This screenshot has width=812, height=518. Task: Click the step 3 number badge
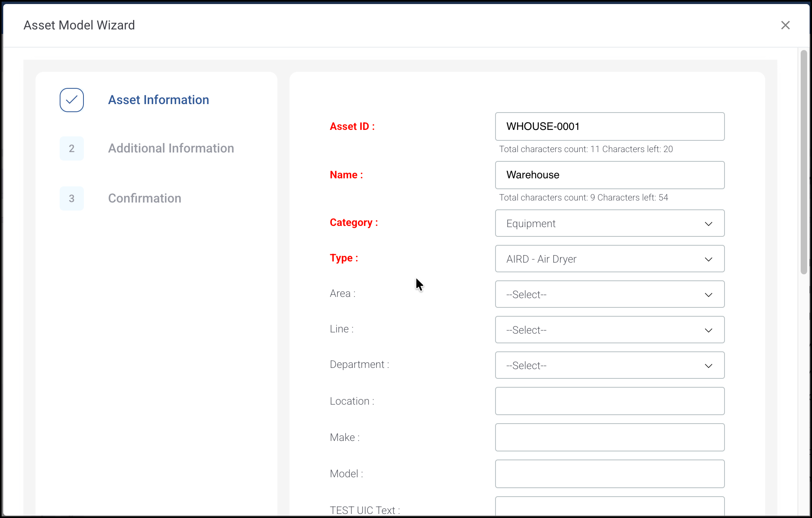pyautogui.click(x=72, y=198)
